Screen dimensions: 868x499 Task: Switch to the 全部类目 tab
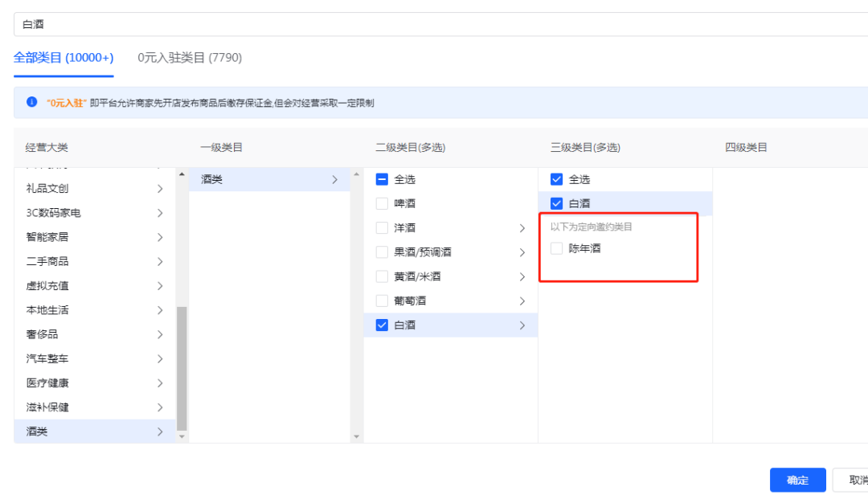[x=63, y=59]
